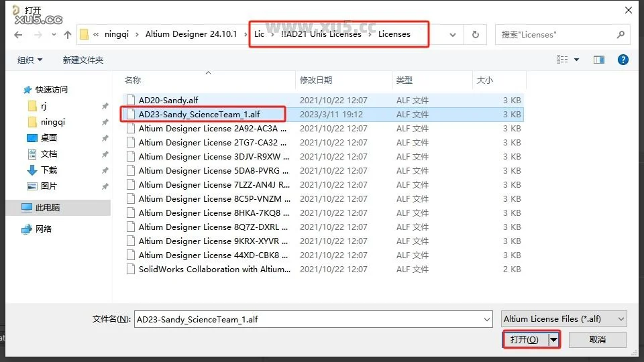The image size is (644, 362).
Task: Click the 文件名 filename input field
Action: (x=313, y=320)
